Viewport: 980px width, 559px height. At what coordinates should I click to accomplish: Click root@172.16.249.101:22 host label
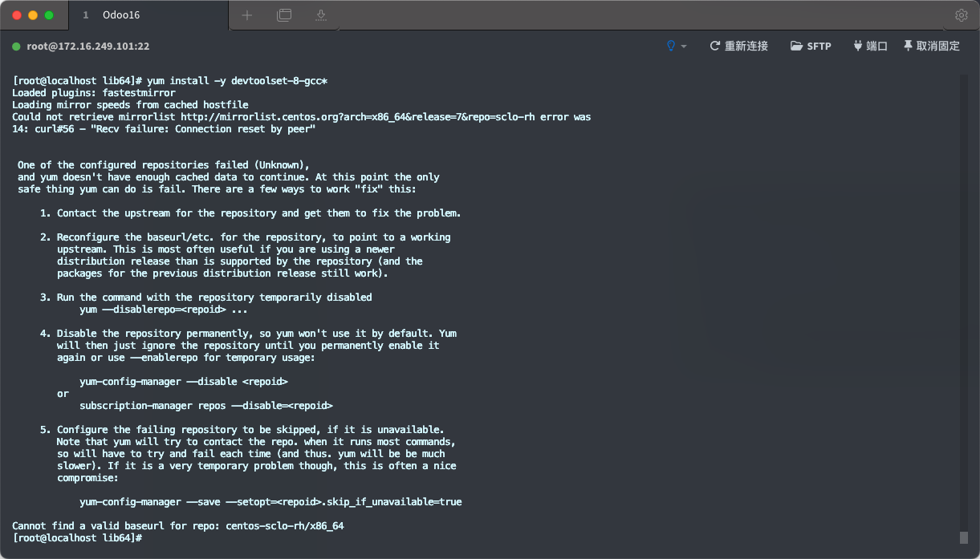click(x=88, y=47)
